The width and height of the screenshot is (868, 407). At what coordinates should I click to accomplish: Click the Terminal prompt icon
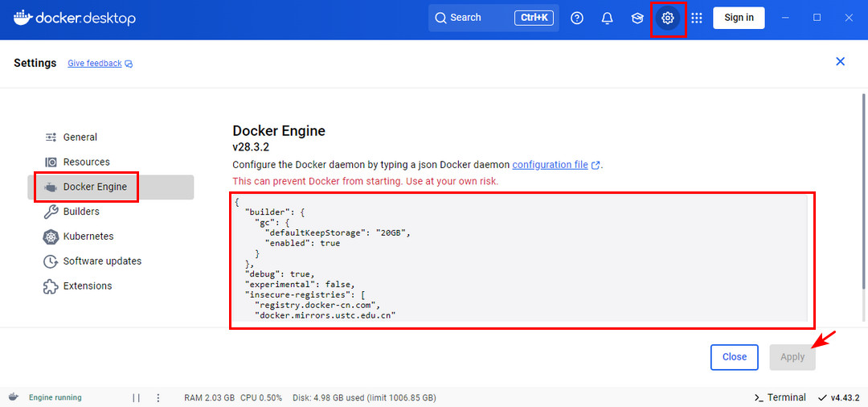(759, 397)
